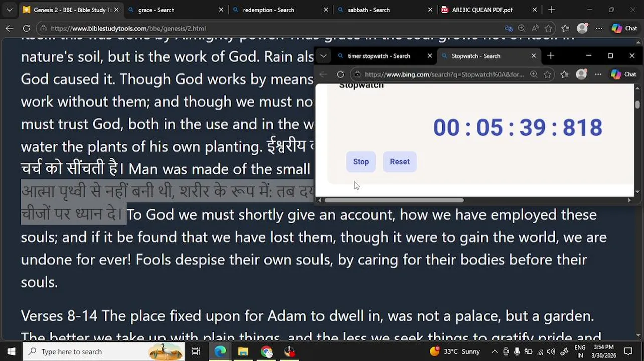Open Copilot Chat in the Stopwatch window

[623, 74]
